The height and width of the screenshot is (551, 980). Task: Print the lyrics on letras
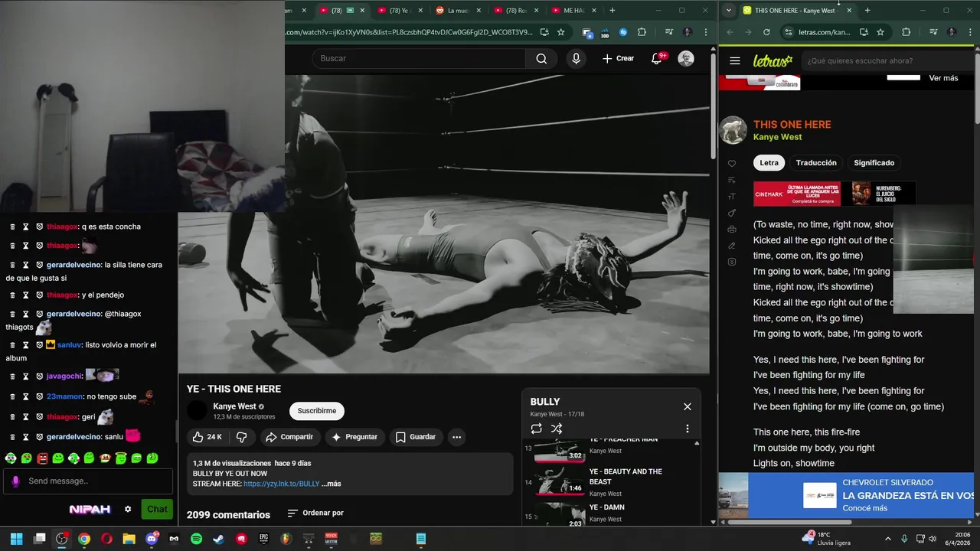point(732,230)
